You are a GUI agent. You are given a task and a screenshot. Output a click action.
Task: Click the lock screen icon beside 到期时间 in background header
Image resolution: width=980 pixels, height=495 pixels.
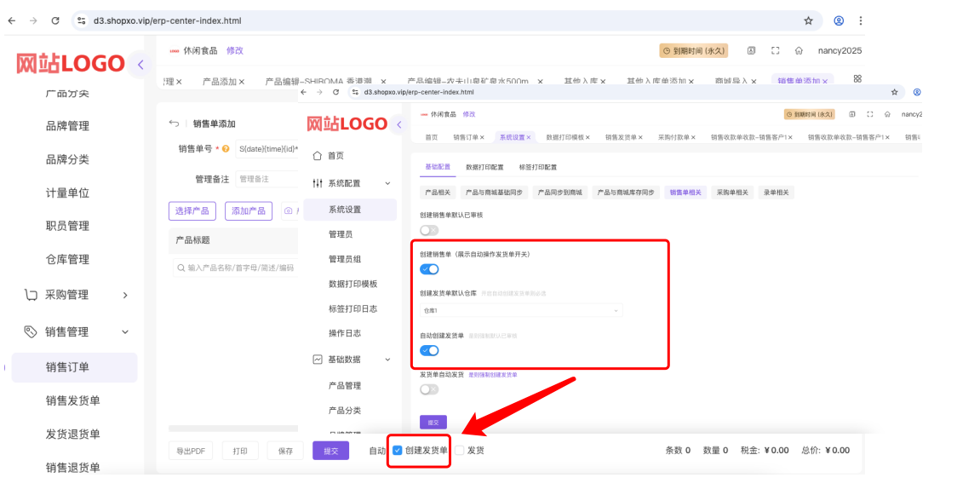tap(751, 50)
